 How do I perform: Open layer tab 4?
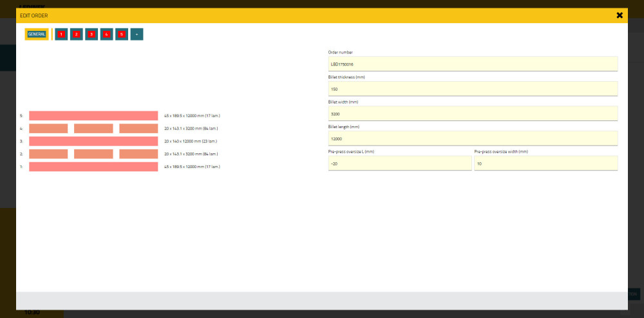(106, 35)
